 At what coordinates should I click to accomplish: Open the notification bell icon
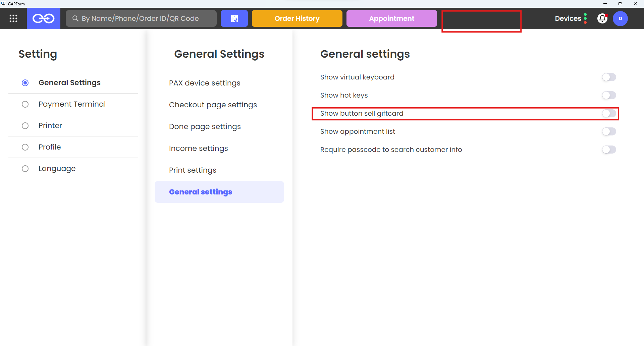pos(602,18)
